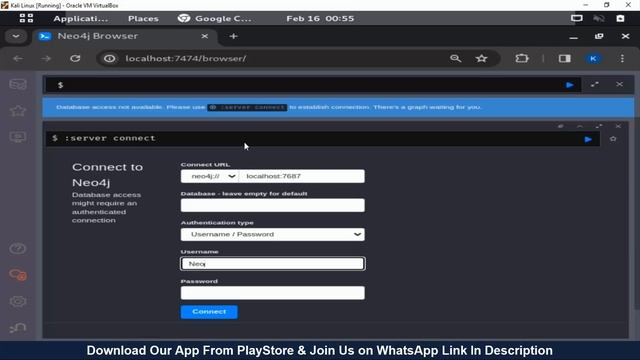
Task: Open a new Chrome tab
Action: [x=233, y=36]
